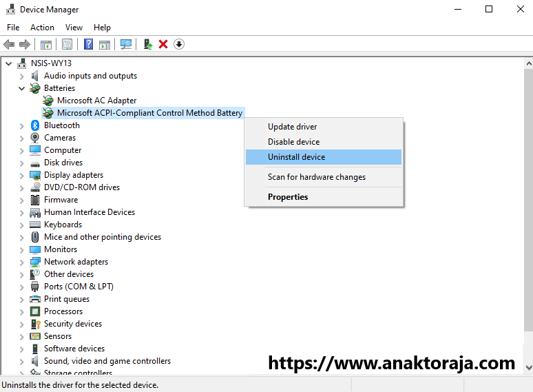
Task: Click the blue Help question-mark icon
Action: 88,44
